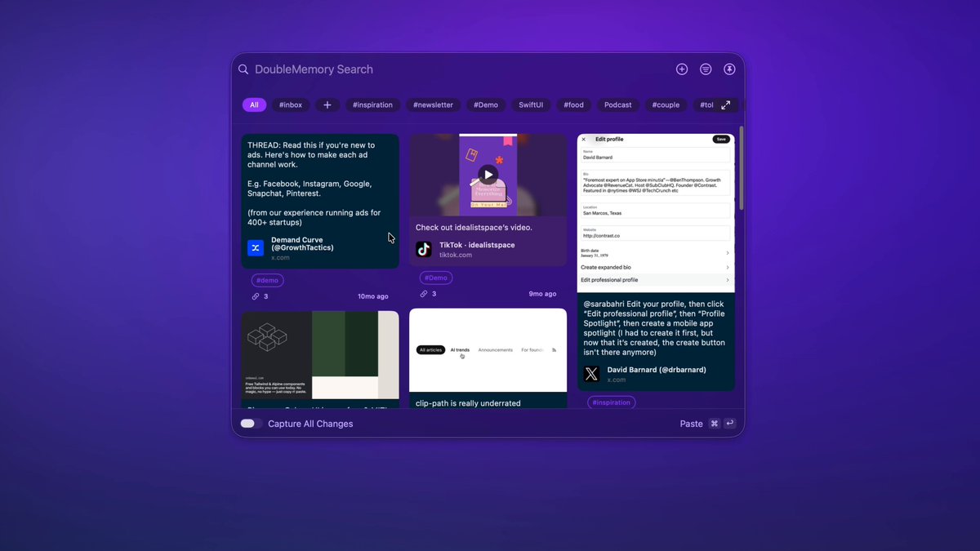Expand the tag list with arrows icon
This screenshot has width=980, height=551.
point(725,105)
